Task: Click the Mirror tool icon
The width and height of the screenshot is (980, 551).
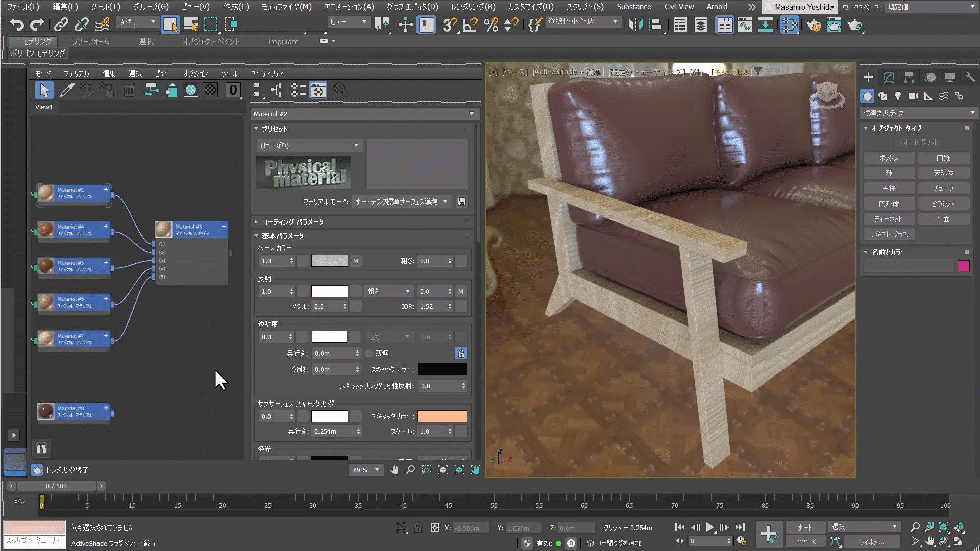Action: tap(635, 24)
